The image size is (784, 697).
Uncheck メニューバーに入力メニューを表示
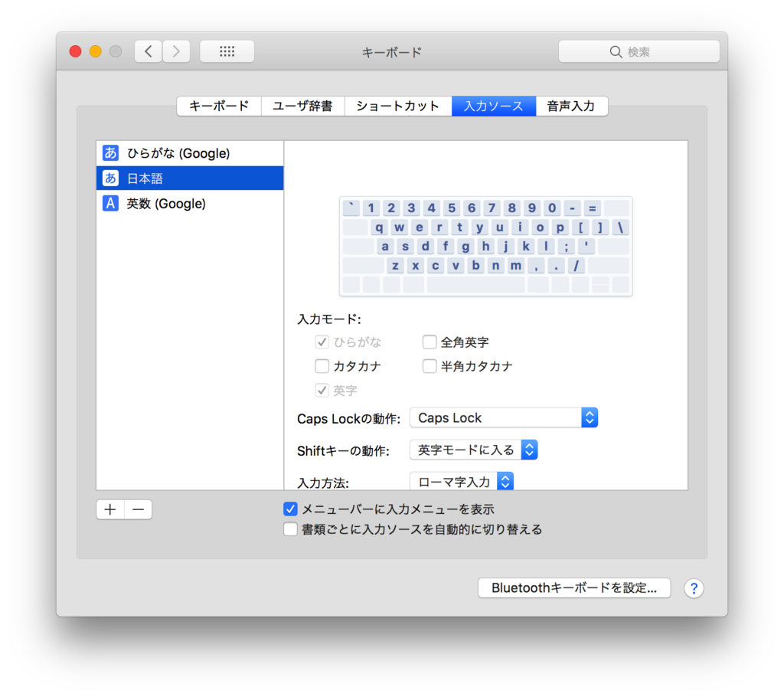click(290, 509)
